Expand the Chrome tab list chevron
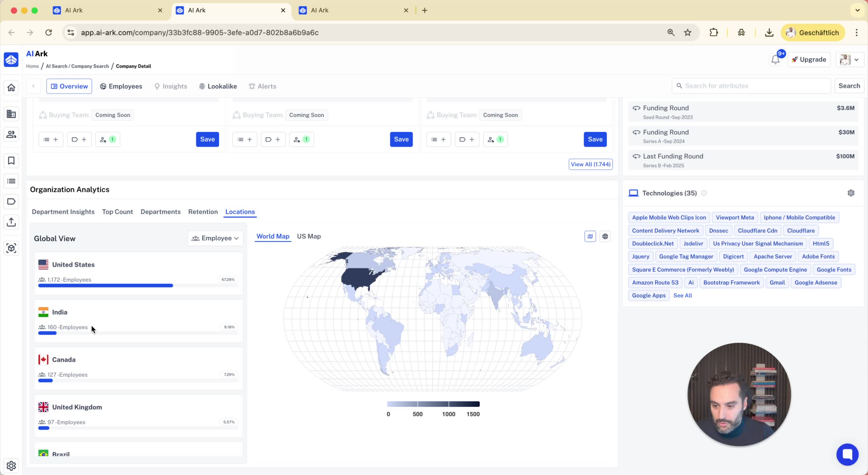 coord(857,10)
